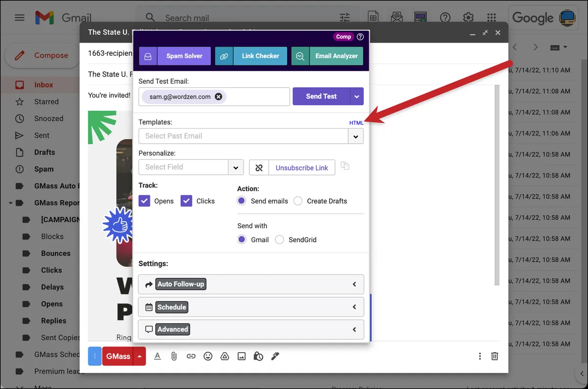The width and height of the screenshot is (588, 389).
Task: Select Send emails radio option
Action: tap(242, 201)
